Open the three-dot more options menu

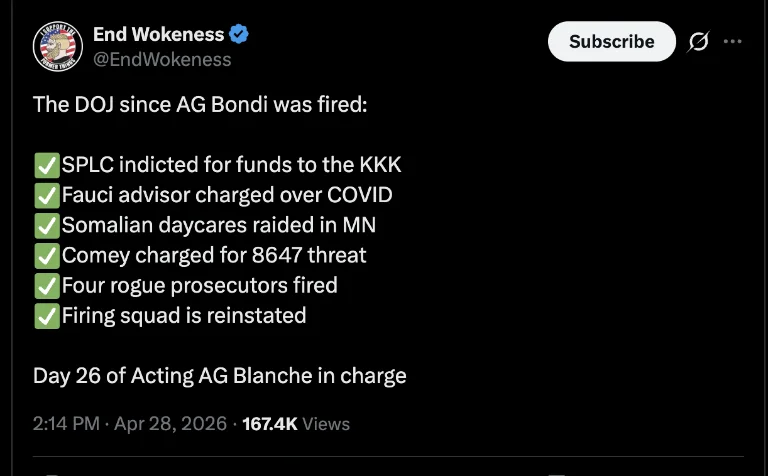coord(732,42)
